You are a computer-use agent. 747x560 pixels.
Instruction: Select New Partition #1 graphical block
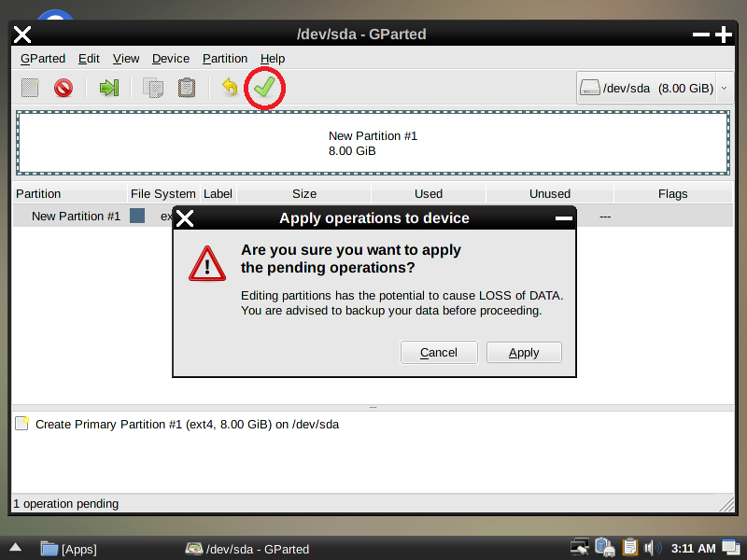pos(373,143)
